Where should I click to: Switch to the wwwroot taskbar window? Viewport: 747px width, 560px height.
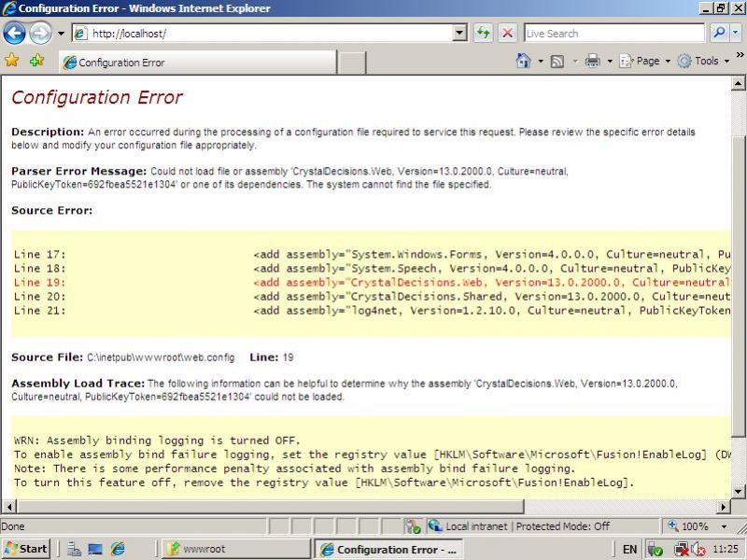pos(236,549)
